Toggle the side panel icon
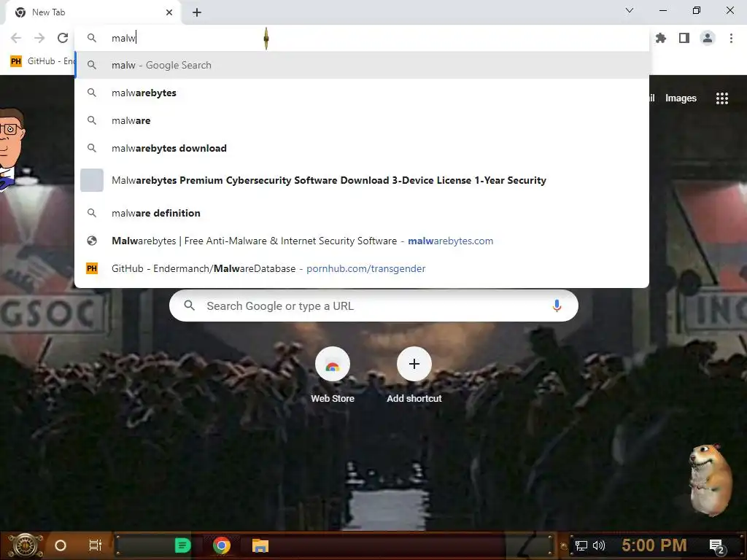This screenshot has height=560, width=747. (x=684, y=38)
